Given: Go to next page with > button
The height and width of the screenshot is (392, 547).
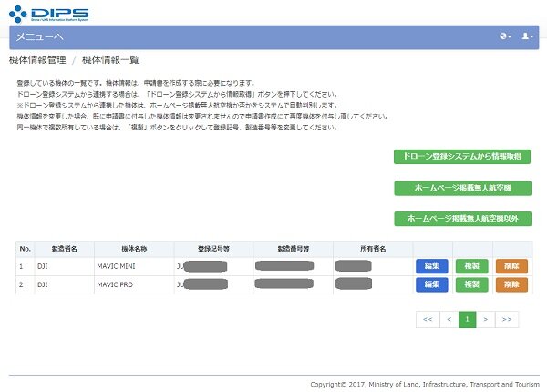Looking at the screenshot, I should (486, 319).
